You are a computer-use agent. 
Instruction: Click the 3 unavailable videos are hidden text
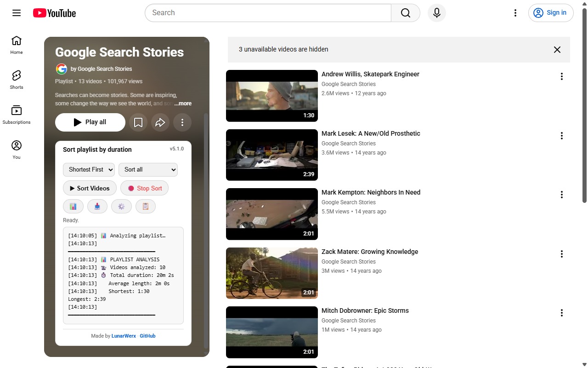tap(283, 49)
